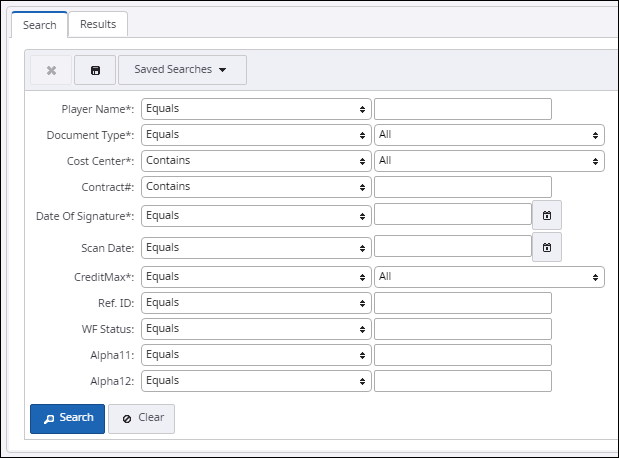Select the Search tab

[x=39, y=24]
